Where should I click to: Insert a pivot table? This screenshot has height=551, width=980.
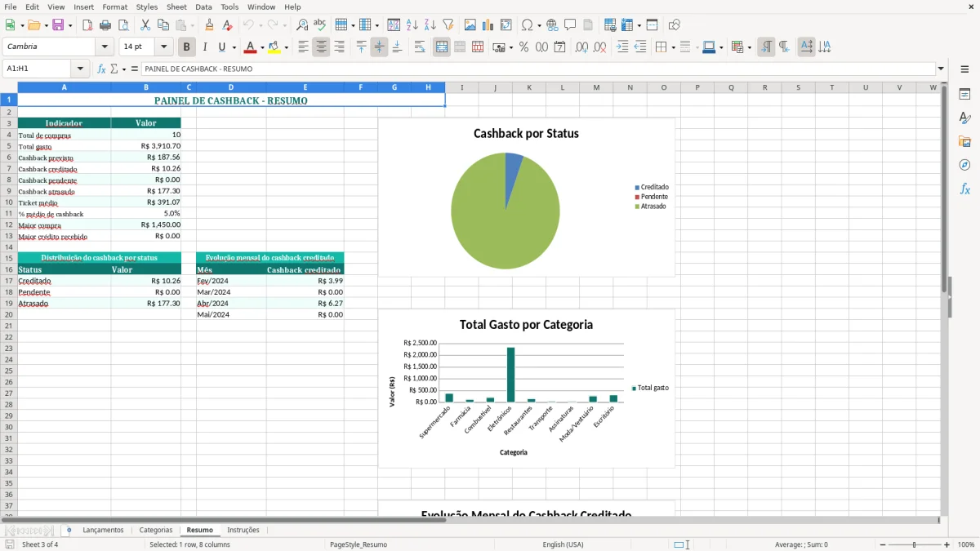tap(506, 25)
